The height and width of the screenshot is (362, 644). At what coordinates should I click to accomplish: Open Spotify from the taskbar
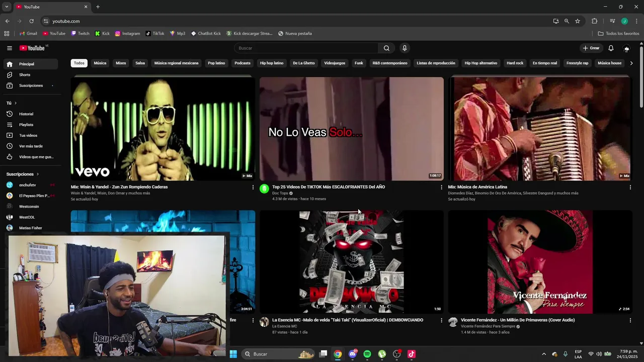[x=367, y=354]
